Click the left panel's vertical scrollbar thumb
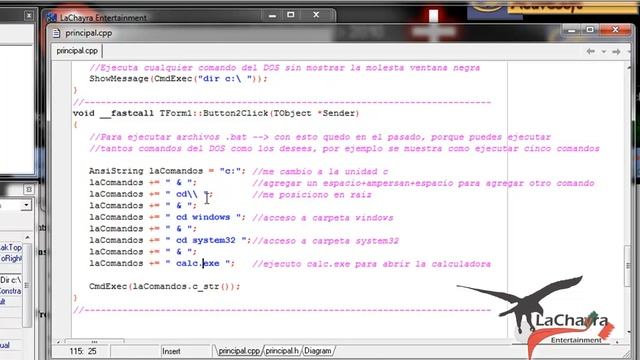640x360 pixels. (x=27, y=285)
